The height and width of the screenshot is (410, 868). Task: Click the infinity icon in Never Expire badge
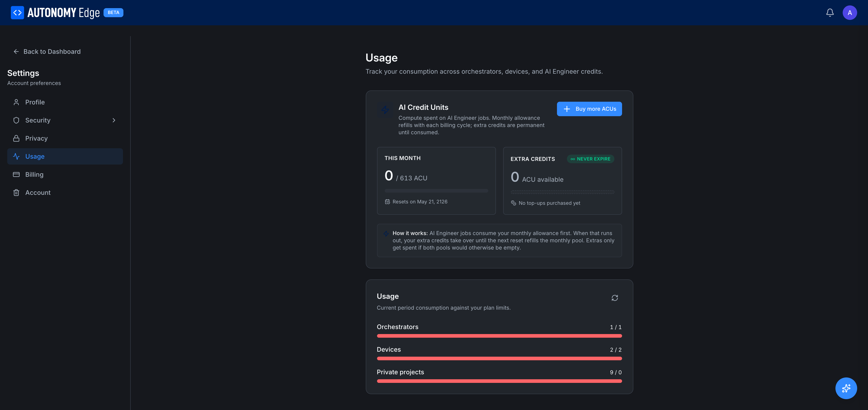tap(573, 159)
